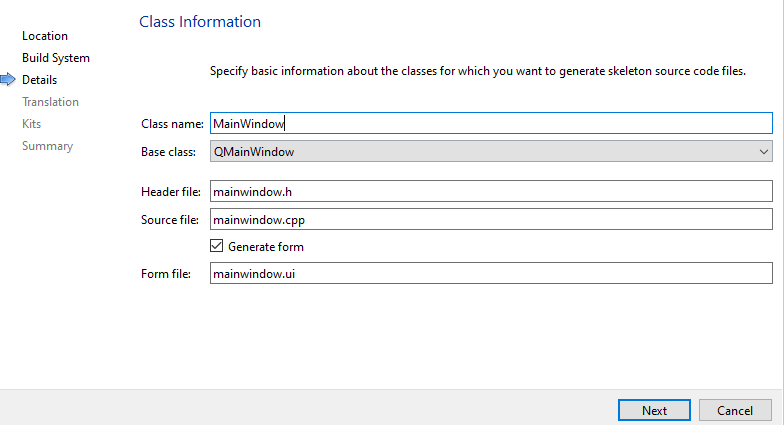Go to the Location wizard step
784x425 pixels.
point(45,36)
